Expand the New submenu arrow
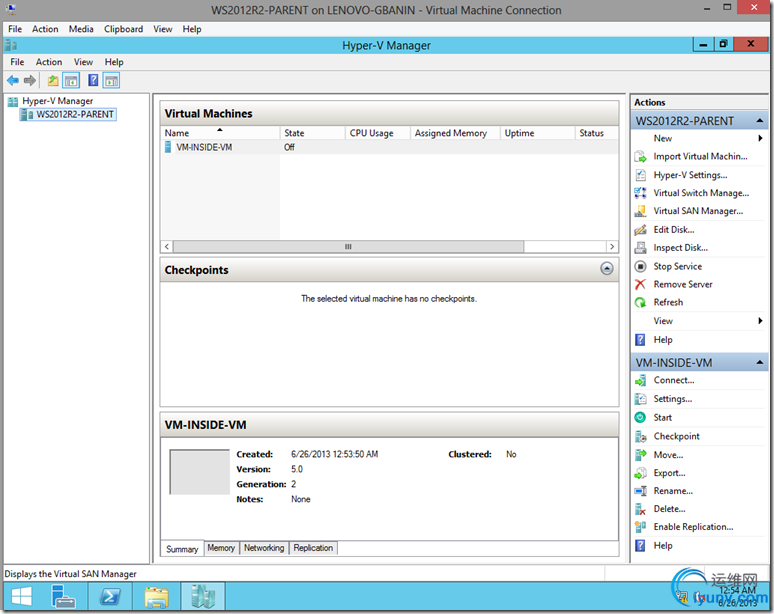 coord(760,139)
